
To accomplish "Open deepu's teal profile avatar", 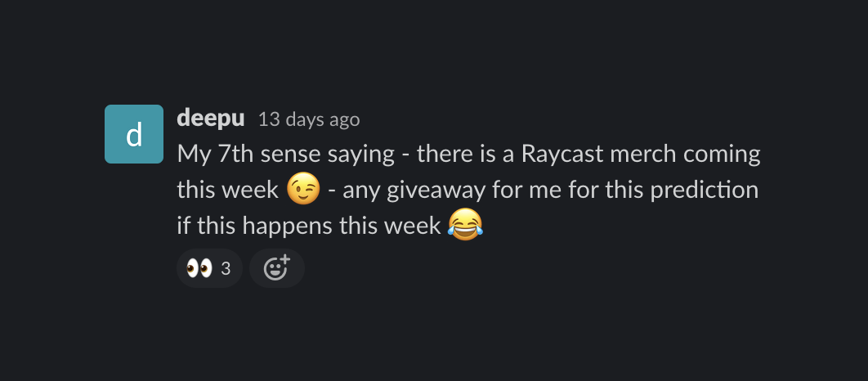I will tap(134, 134).
